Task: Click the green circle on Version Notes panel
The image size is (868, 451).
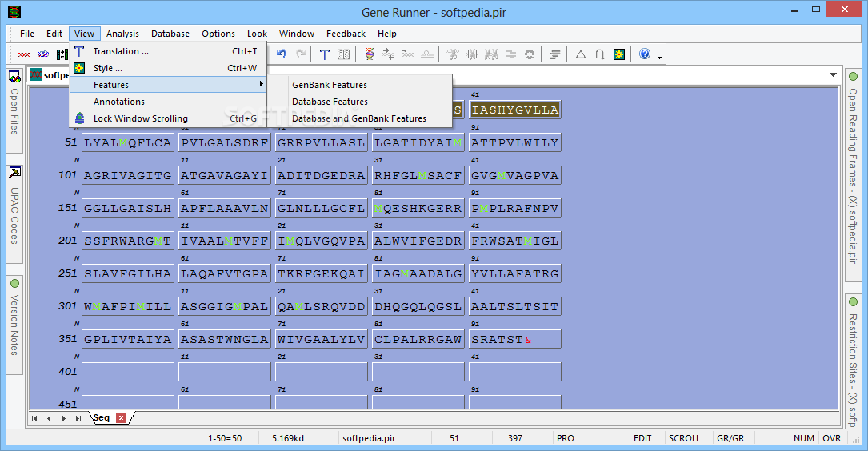Action: 14,283
